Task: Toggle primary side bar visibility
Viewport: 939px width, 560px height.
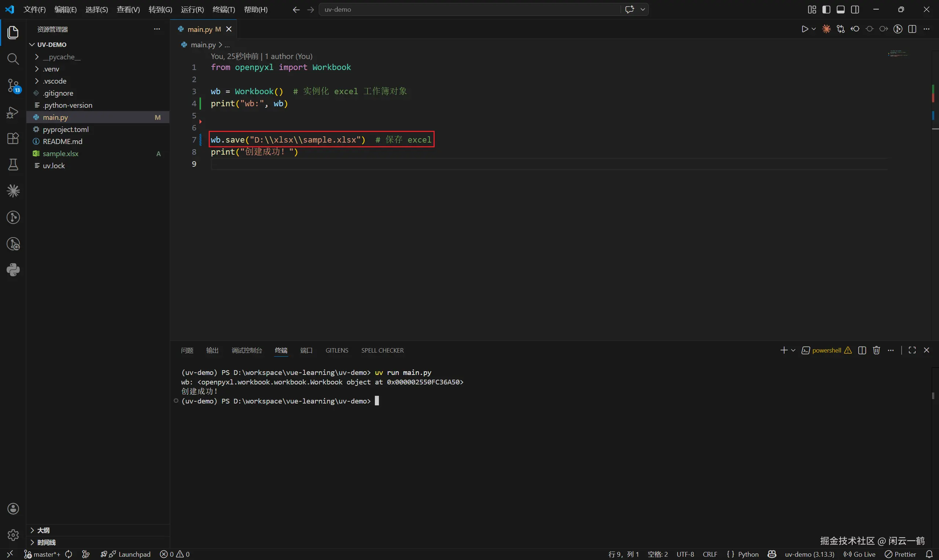Action: (826, 10)
